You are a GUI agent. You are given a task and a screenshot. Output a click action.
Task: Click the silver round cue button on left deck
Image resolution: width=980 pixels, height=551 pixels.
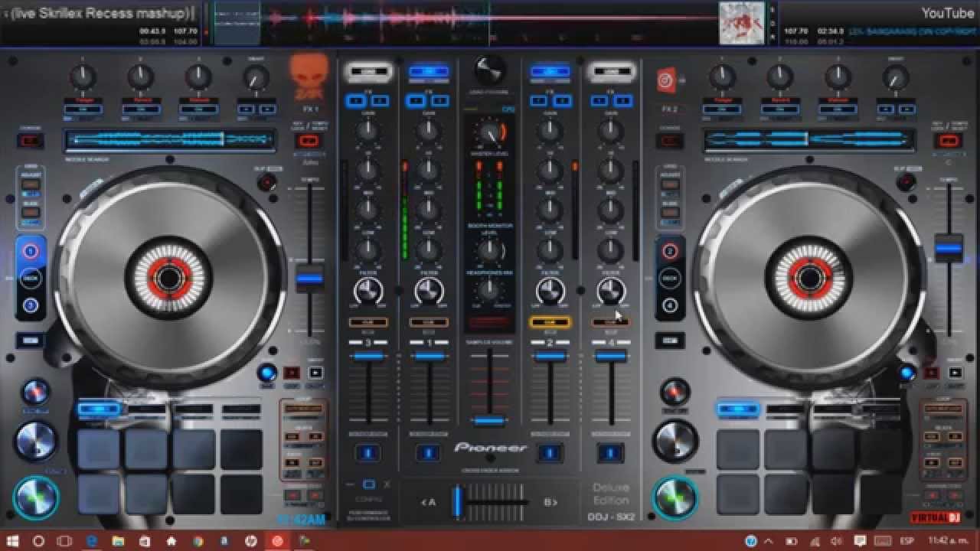[x=36, y=442]
